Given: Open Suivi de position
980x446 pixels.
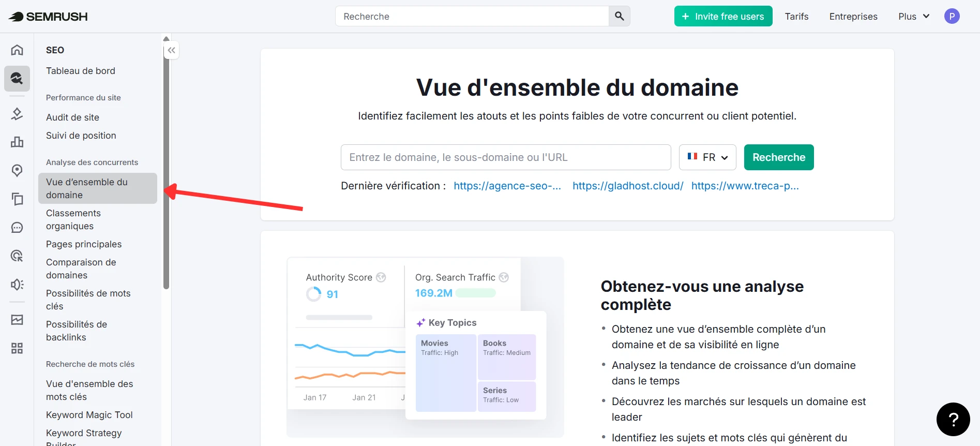Looking at the screenshot, I should pos(81,136).
